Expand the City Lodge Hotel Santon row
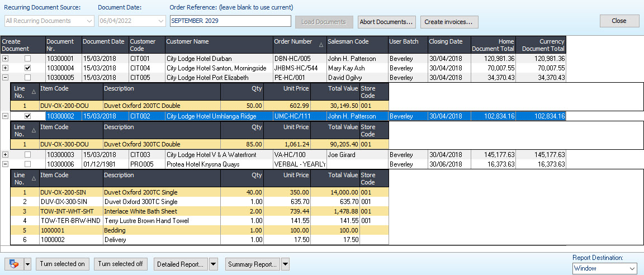This screenshot has width=644, height=275. 6,68
